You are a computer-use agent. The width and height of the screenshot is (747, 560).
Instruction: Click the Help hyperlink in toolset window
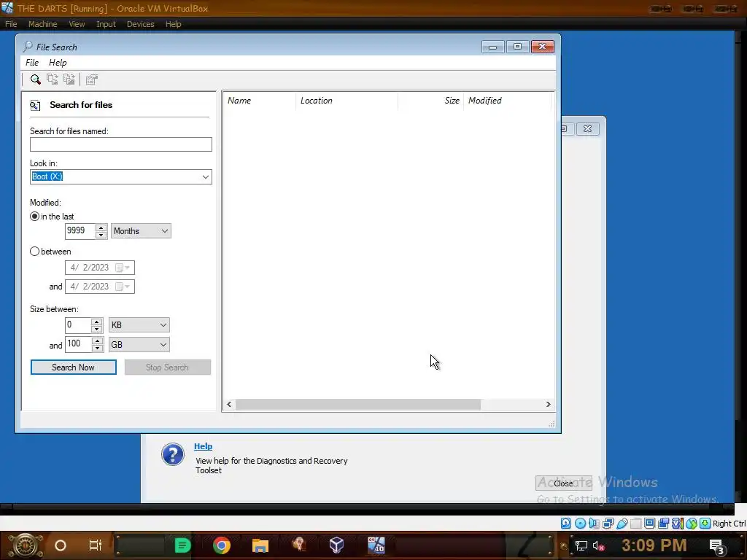coord(203,446)
